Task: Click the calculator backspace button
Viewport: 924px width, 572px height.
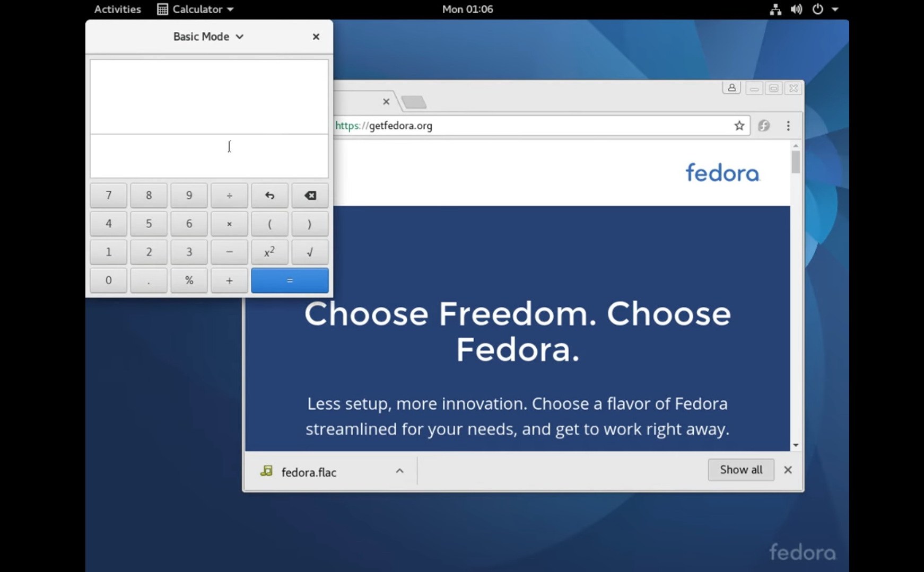Action: [x=310, y=196]
